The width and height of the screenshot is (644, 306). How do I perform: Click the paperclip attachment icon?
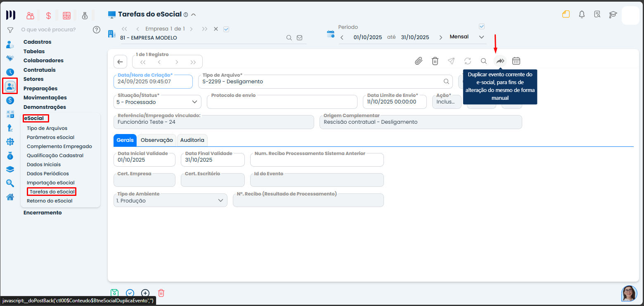(x=419, y=61)
